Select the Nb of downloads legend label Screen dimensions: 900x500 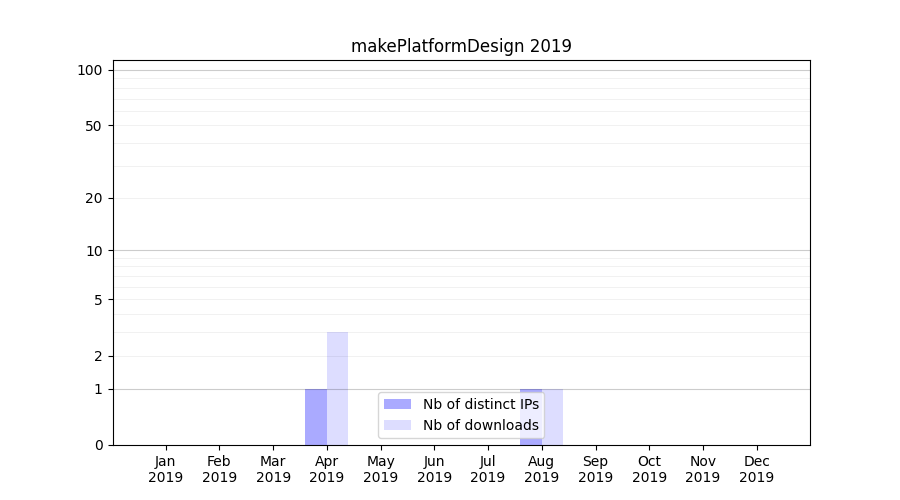pos(480,425)
